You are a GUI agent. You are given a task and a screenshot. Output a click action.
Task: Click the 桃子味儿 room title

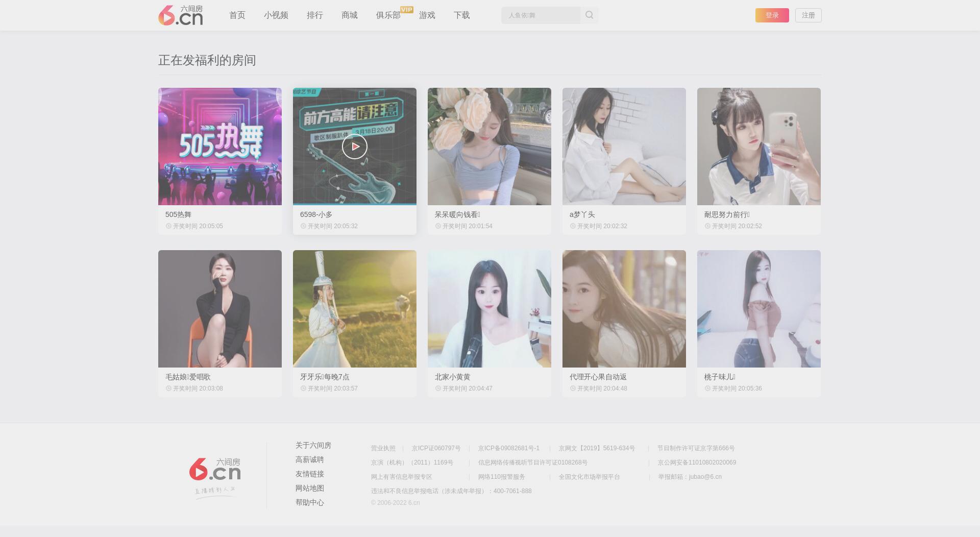pos(720,377)
